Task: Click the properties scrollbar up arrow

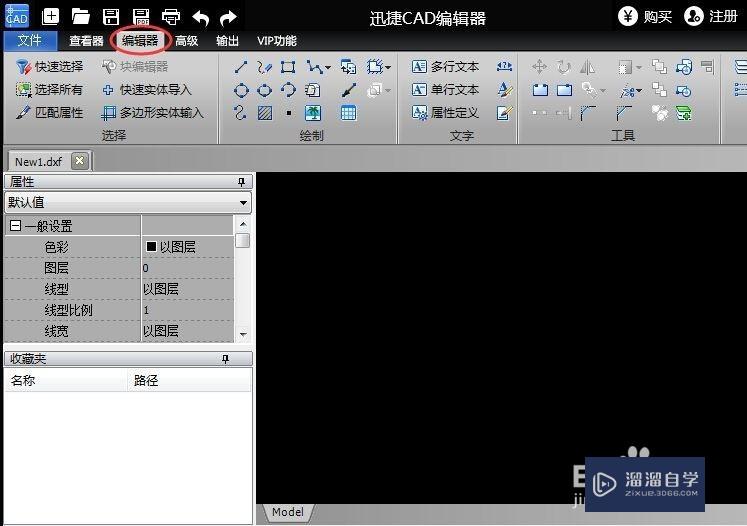Action: pos(243,223)
